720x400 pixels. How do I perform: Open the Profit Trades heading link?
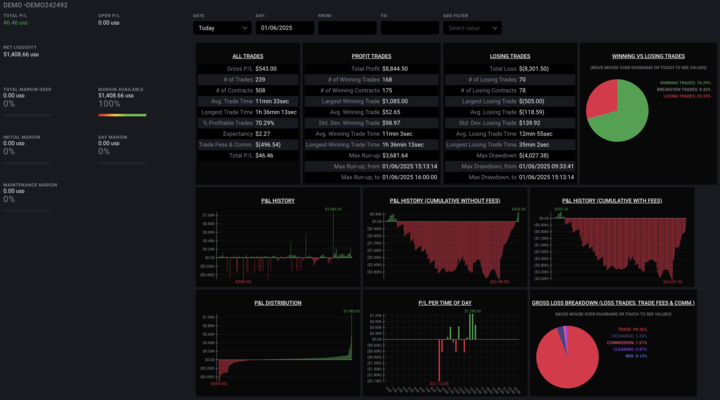tap(371, 56)
